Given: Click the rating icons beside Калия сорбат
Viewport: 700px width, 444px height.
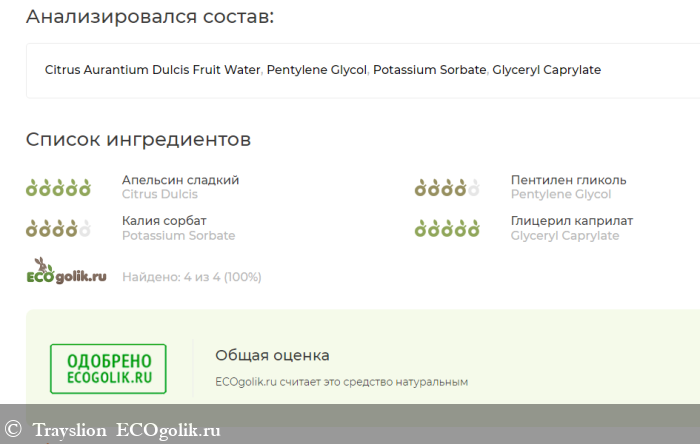Looking at the screenshot, I should coord(58,229).
